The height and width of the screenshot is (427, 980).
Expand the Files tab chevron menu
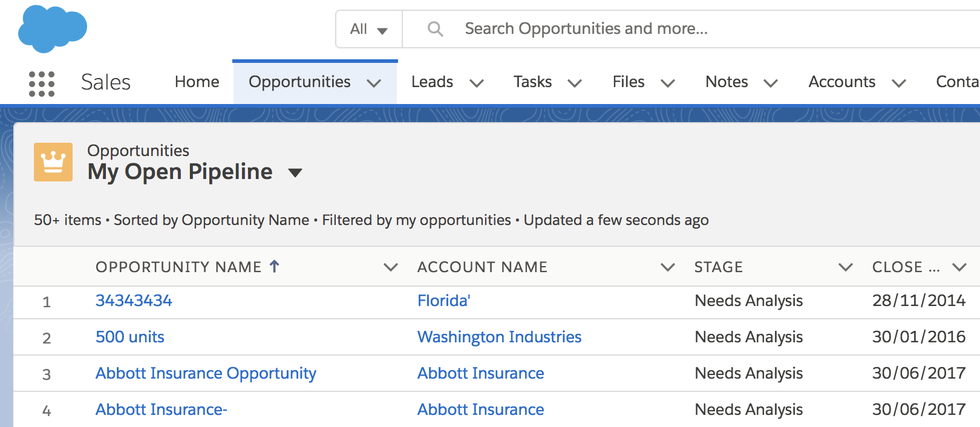pyautogui.click(x=668, y=83)
